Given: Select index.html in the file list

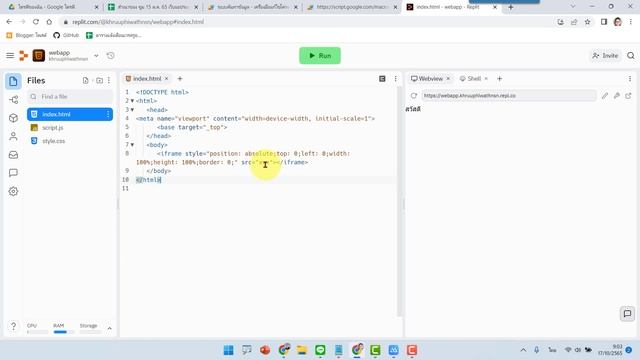Looking at the screenshot, I should pos(70,114).
